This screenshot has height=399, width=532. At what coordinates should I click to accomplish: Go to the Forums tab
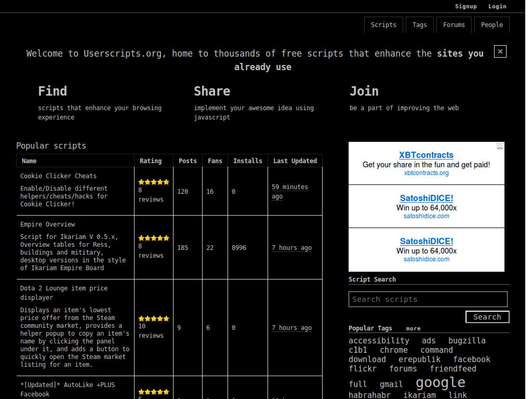pos(454,25)
